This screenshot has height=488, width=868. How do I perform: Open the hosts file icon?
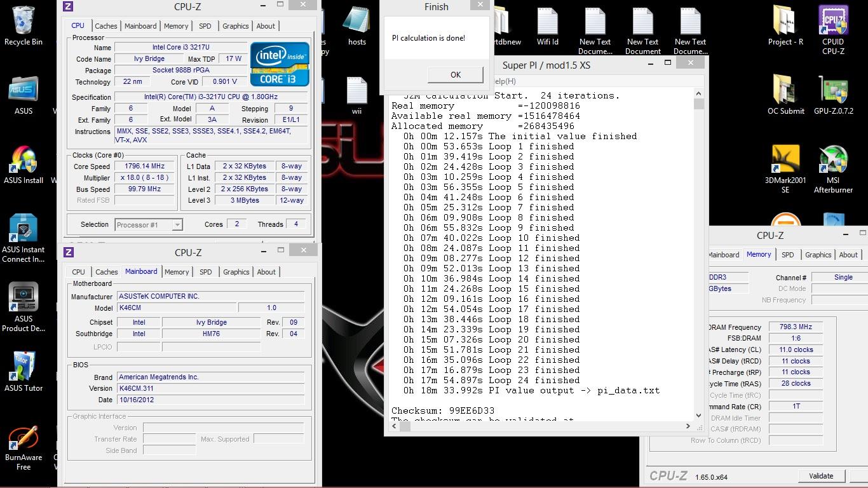click(x=357, y=27)
